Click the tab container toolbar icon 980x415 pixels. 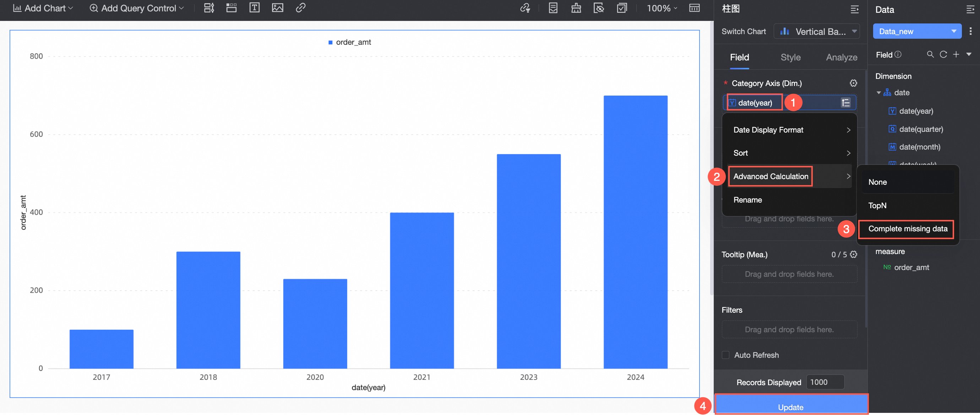coord(231,8)
